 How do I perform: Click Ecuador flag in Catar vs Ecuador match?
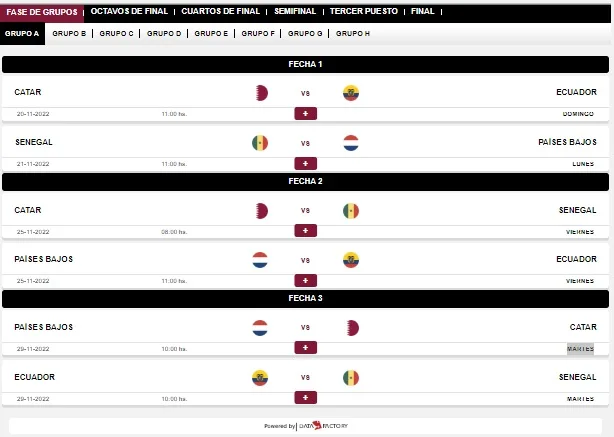coord(351,93)
